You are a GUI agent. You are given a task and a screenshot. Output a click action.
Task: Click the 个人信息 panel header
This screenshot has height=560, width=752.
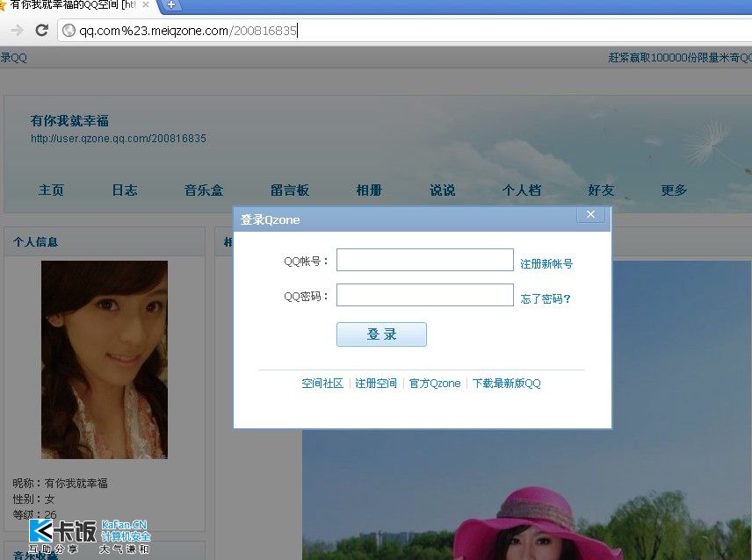click(x=105, y=242)
